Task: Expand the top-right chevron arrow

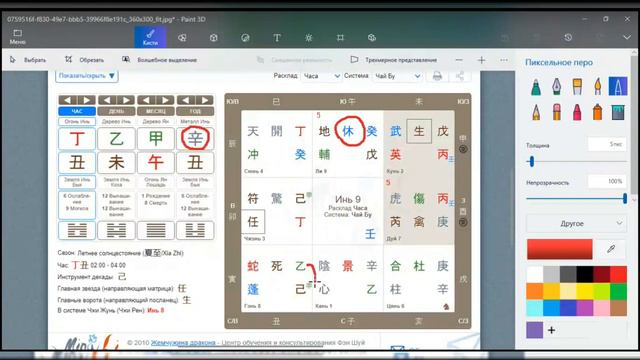Action: [x=627, y=38]
